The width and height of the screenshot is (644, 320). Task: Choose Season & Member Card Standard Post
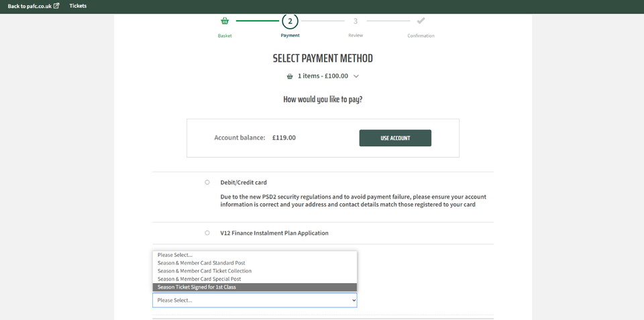201,263
